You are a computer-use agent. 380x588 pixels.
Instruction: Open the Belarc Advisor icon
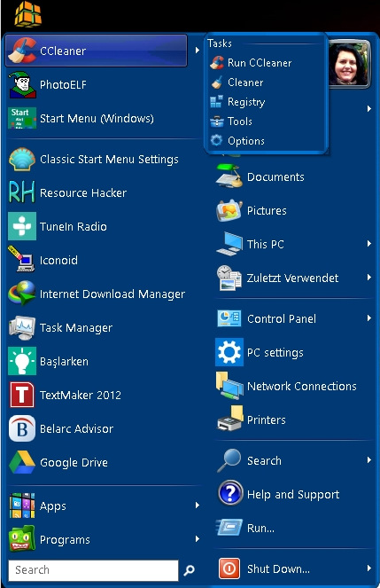[x=22, y=428]
